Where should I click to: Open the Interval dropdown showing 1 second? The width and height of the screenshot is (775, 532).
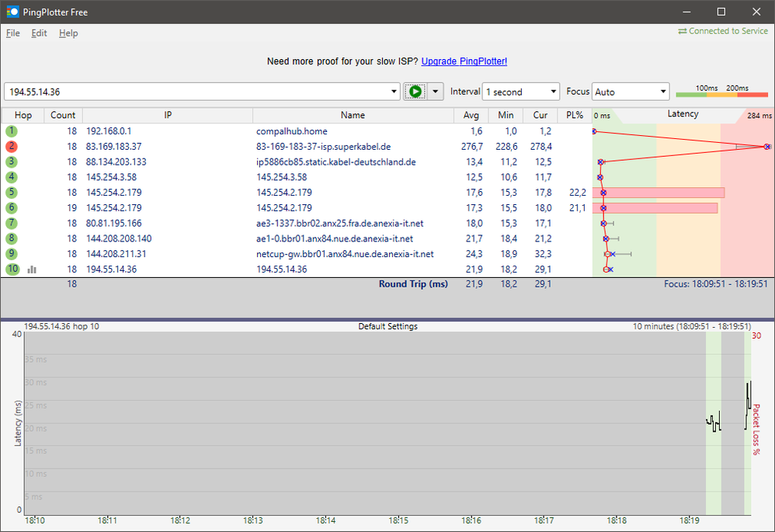(x=520, y=92)
